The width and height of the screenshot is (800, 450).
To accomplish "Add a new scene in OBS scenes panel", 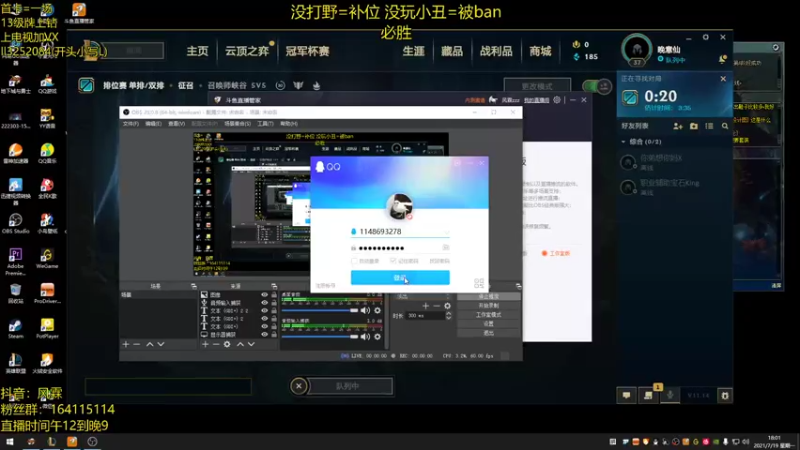I will tap(126, 344).
